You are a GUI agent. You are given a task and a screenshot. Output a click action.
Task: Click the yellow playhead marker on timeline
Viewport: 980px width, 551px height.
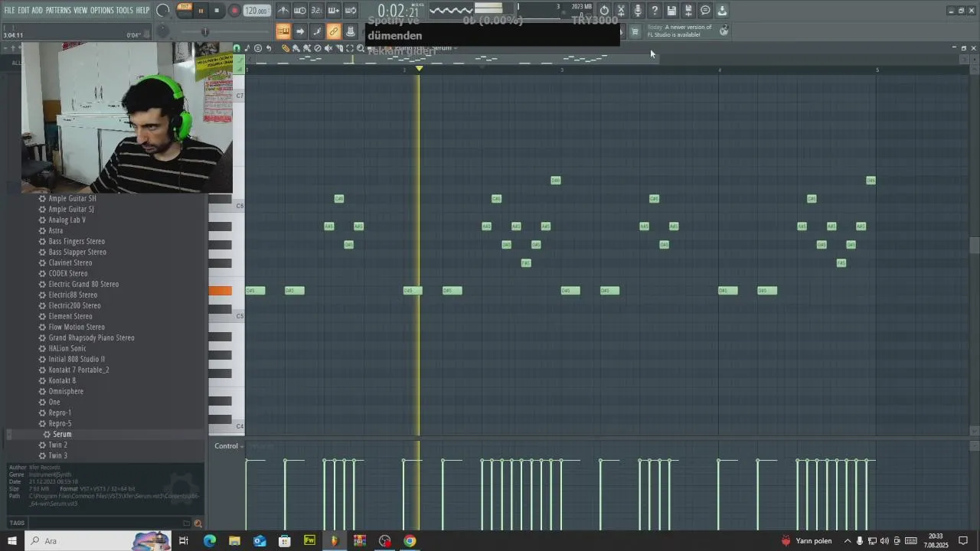419,69
